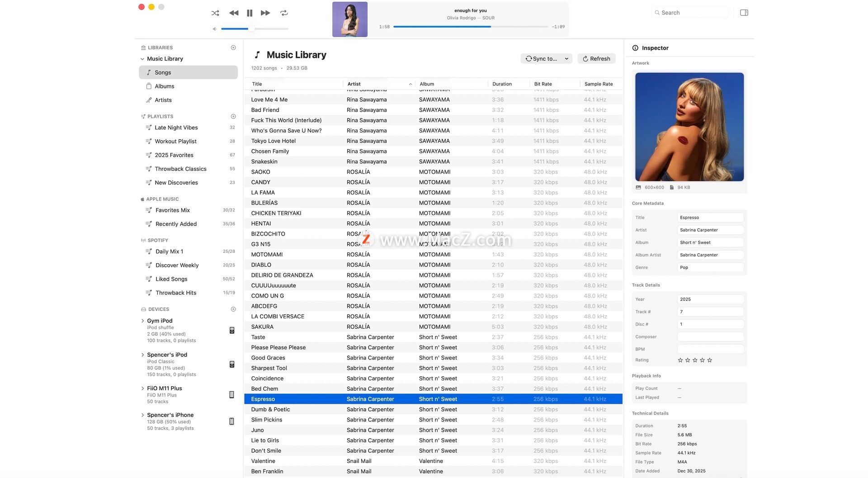The height and width of the screenshot is (478, 868).
Task: Select the song Please Please Please
Action: tap(433, 348)
